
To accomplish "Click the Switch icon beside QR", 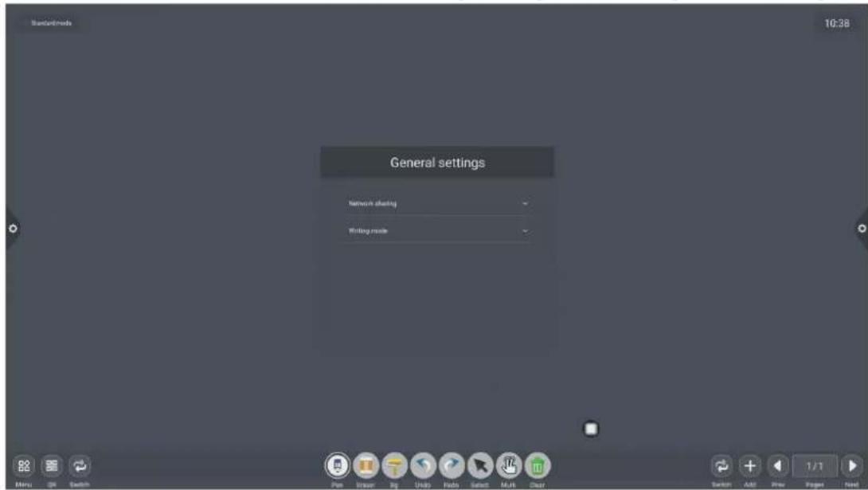I will pyautogui.click(x=80, y=465).
